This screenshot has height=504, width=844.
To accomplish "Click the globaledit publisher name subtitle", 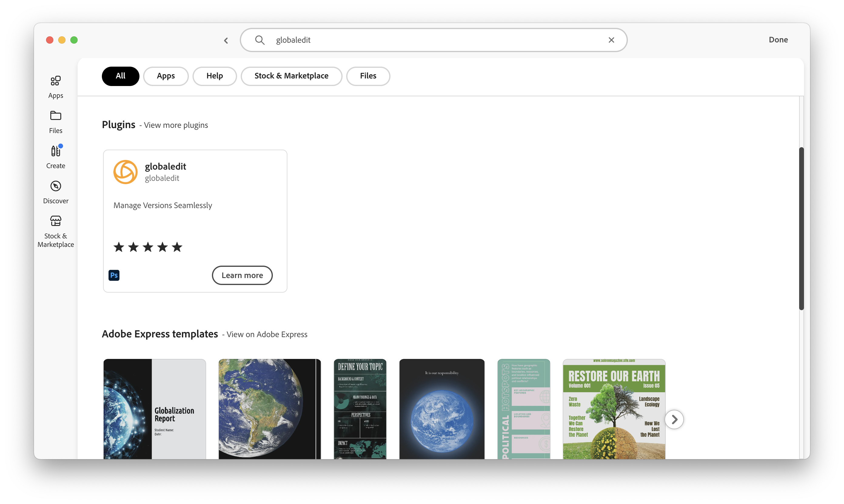I will pyautogui.click(x=162, y=178).
